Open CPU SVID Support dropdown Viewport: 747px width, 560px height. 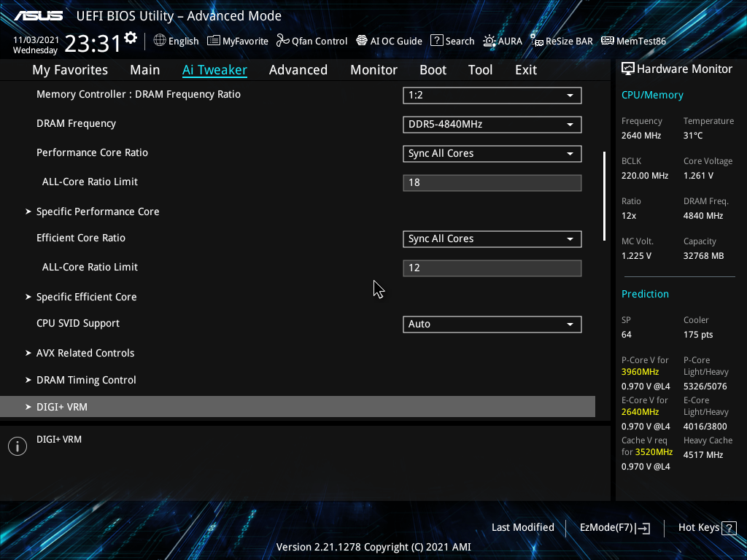[x=492, y=324]
